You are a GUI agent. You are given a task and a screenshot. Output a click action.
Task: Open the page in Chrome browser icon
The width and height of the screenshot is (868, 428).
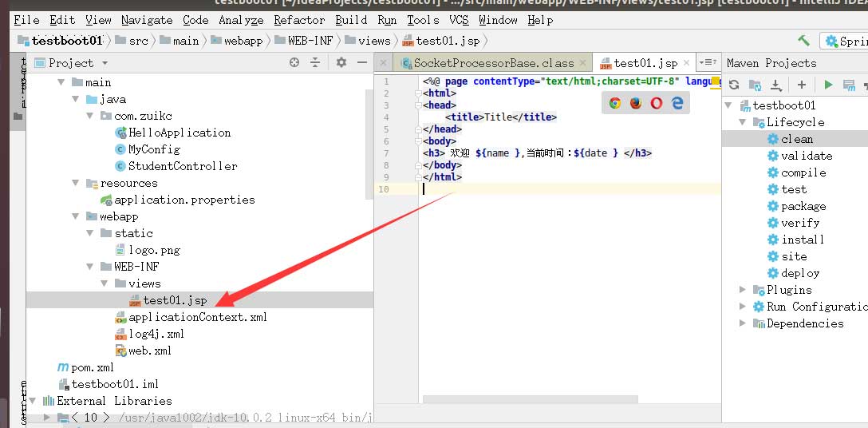[614, 102]
